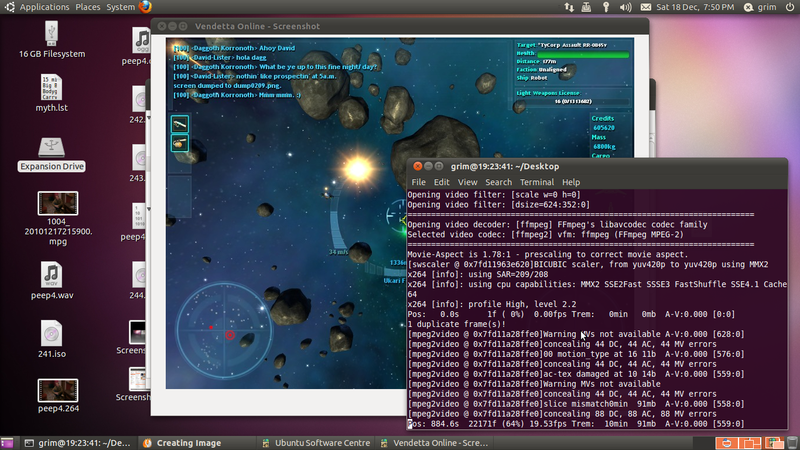Switch to Creating Image taskbar button

(195, 443)
